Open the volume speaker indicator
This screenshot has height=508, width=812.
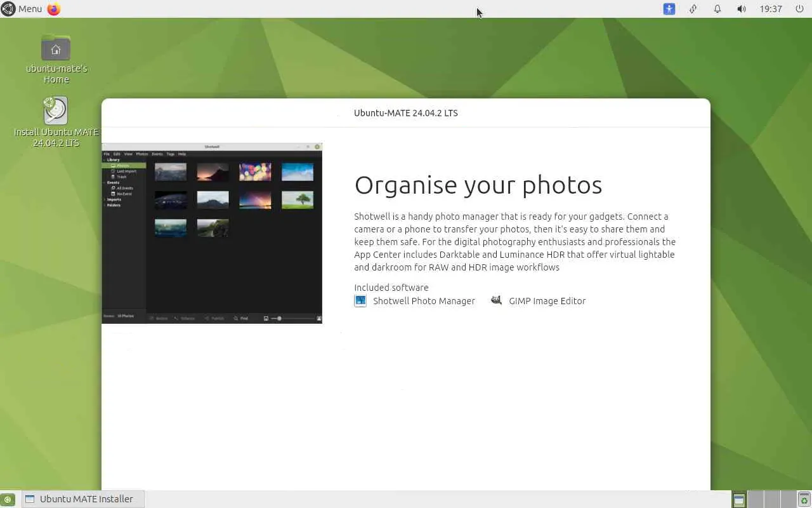pyautogui.click(x=741, y=9)
